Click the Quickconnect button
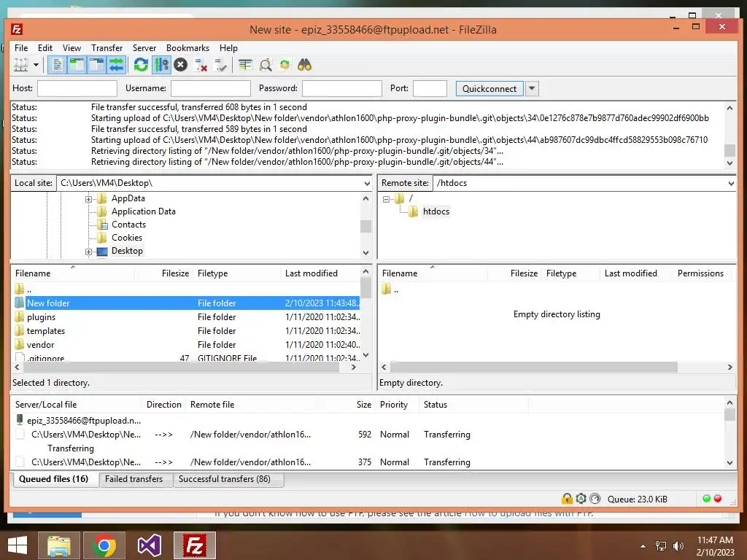747x560 pixels. coord(489,88)
